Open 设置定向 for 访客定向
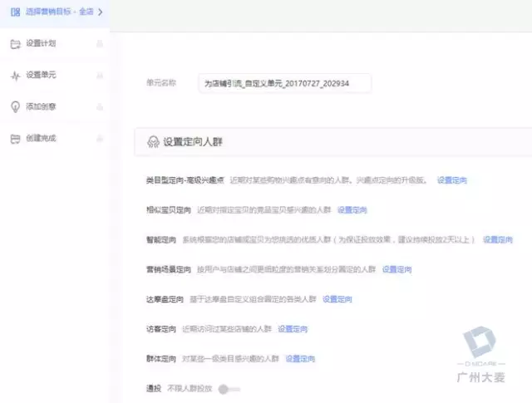Screen dimensions: 532x403 (x=293, y=329)
